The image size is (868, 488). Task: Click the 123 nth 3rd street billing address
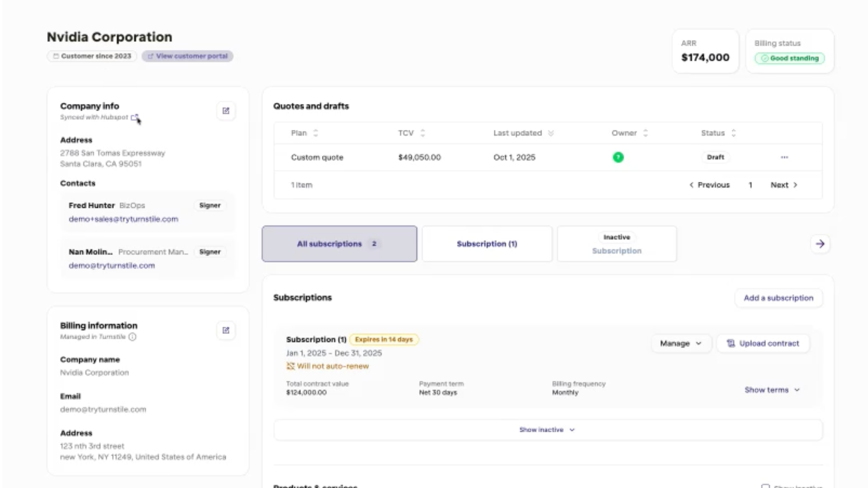(x=92, y=446)
